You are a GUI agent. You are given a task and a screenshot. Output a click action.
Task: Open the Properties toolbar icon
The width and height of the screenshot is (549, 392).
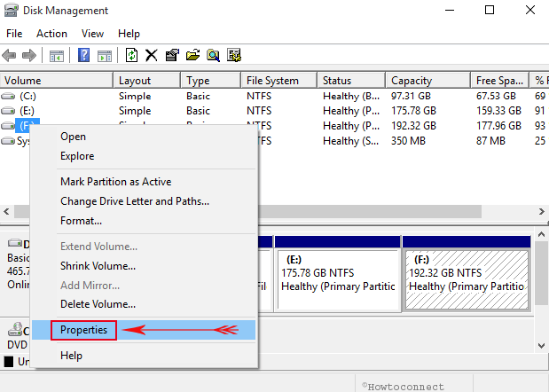coord(172,55)
